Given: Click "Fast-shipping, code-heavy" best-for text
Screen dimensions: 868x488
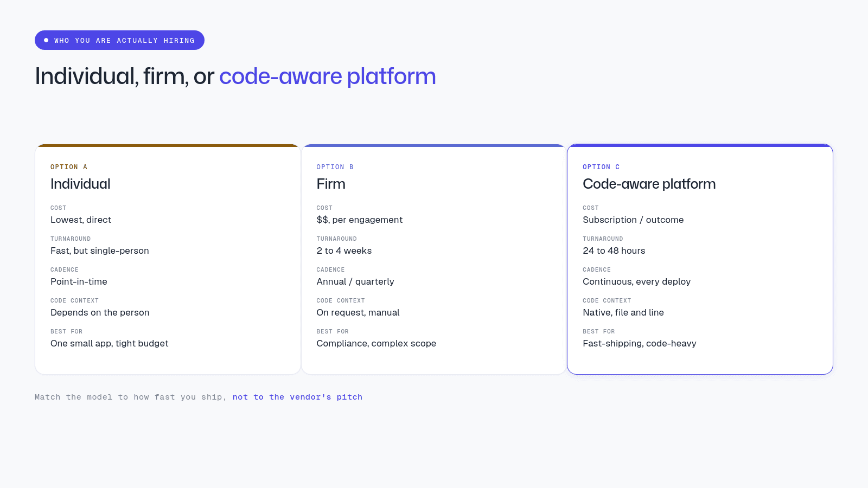Looking at the screenshot, I should coord(640,343).
